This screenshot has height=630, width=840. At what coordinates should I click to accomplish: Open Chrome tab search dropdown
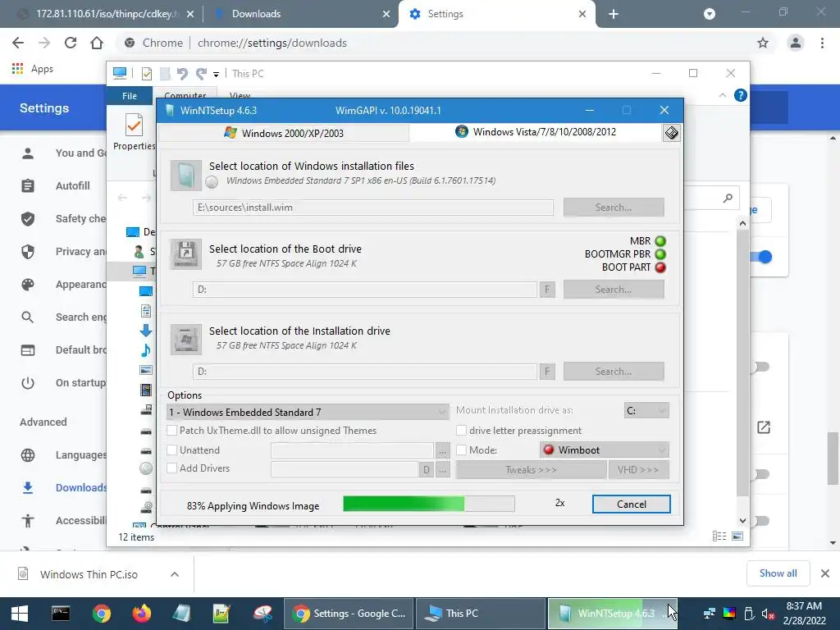[x=710, y=14]
